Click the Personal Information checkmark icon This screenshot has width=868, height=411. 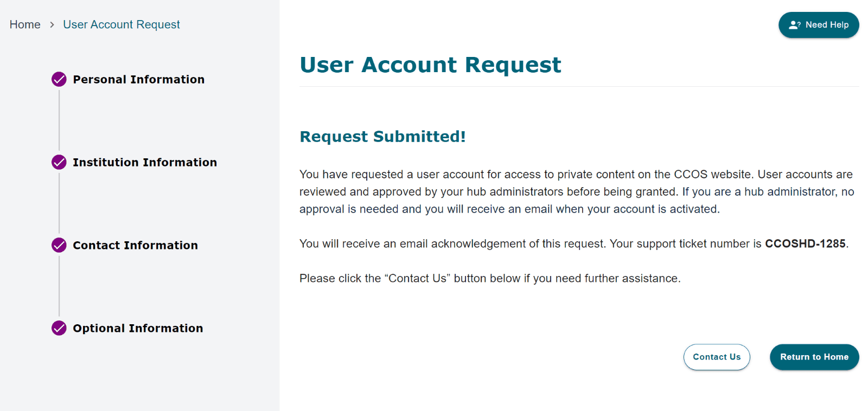pos(59,79)
